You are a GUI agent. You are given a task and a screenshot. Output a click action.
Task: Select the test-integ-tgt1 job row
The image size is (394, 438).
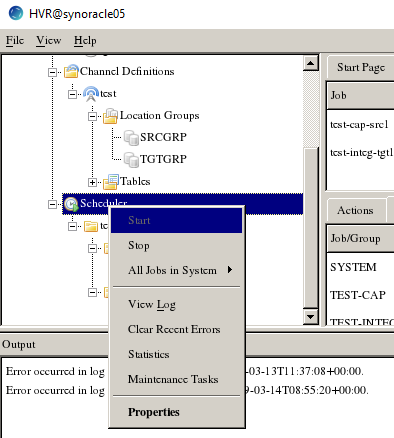[361, 153]
